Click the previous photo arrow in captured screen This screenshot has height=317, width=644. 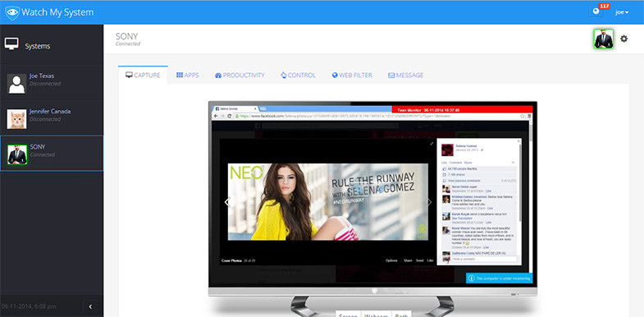pyautogui.click(x=227, y=202)
